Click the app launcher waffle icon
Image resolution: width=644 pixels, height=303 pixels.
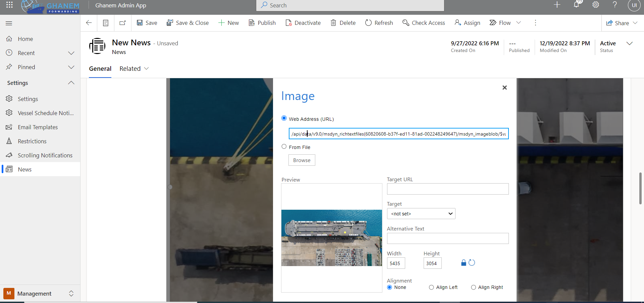click(x=9, y=5)
